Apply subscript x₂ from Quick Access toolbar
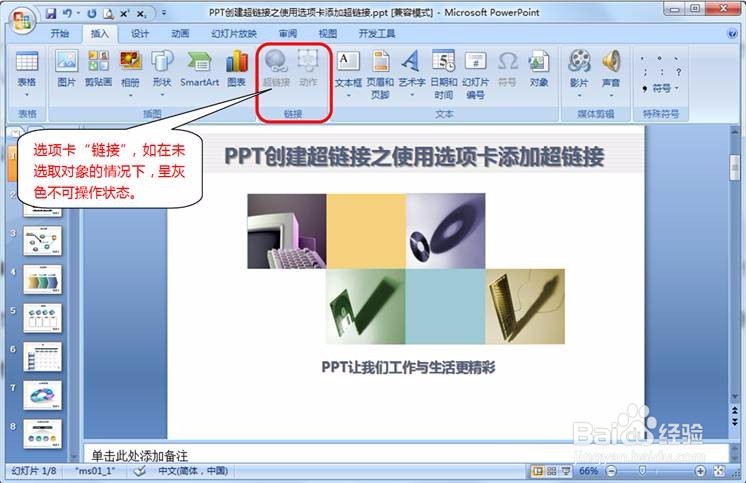This screenshot has height=483, width=746. click(141, 13)
